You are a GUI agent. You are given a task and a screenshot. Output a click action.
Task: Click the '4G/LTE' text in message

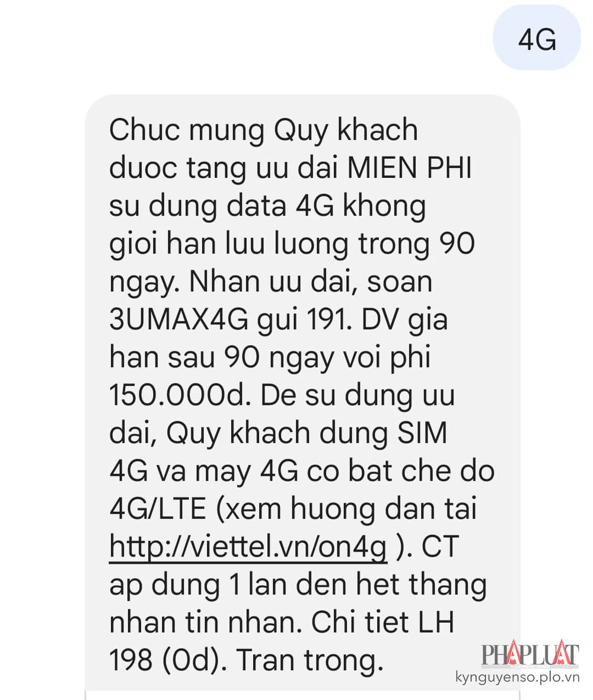tap(158, 509)
